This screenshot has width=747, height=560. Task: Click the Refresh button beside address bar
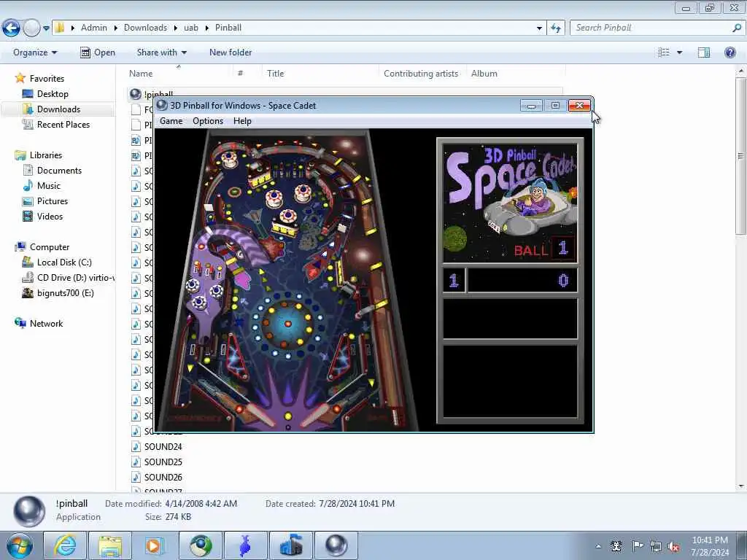click(555, 28)
